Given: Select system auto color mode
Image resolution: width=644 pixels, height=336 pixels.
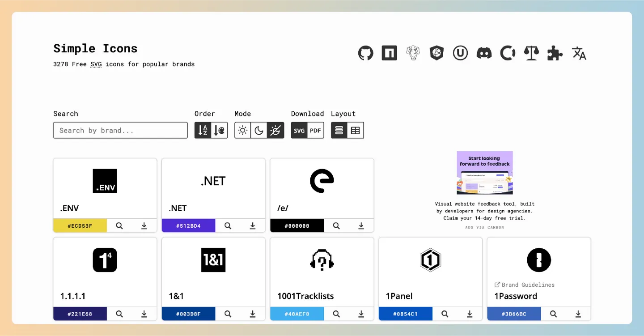Looking at the screenshot, I should tap(275, 130).
